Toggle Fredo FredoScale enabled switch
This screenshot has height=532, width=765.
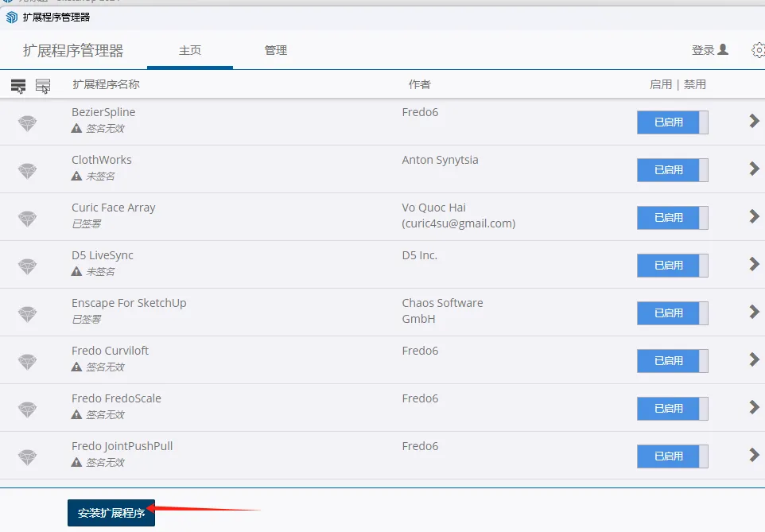click(673, 409)
